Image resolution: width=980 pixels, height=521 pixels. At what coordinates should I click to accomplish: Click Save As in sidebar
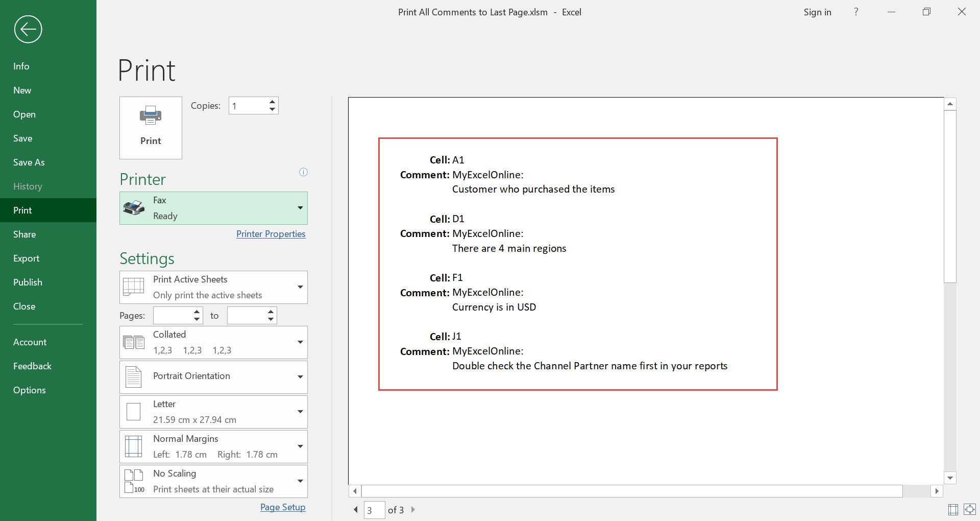[48, 162]
